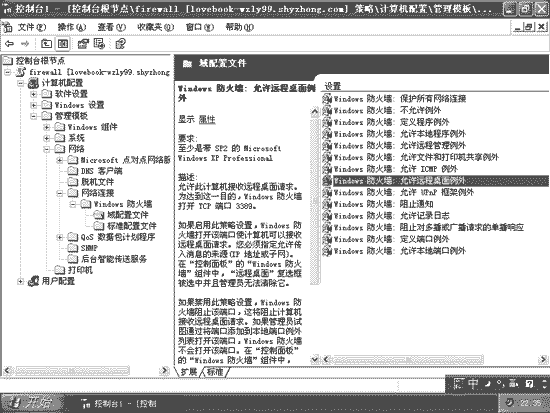
Task: Select the DNS 客户端 tree item
Action: 102,171
